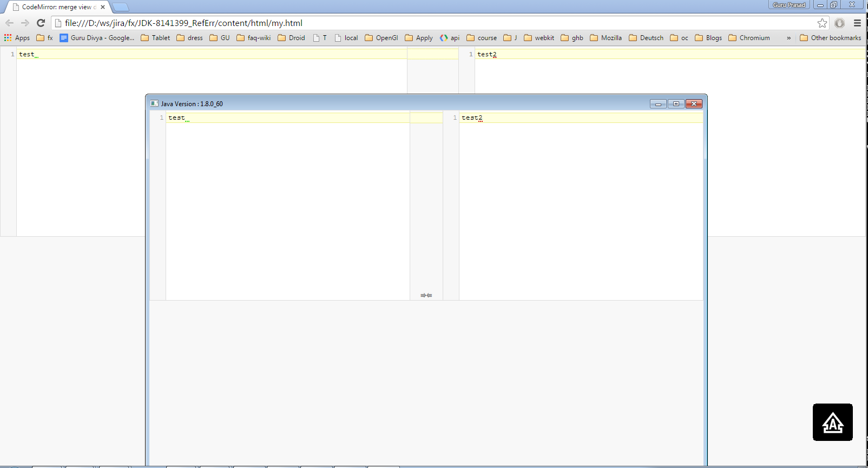
Task: Select the CodeMirror merge view tab
Action: (58, 7)
